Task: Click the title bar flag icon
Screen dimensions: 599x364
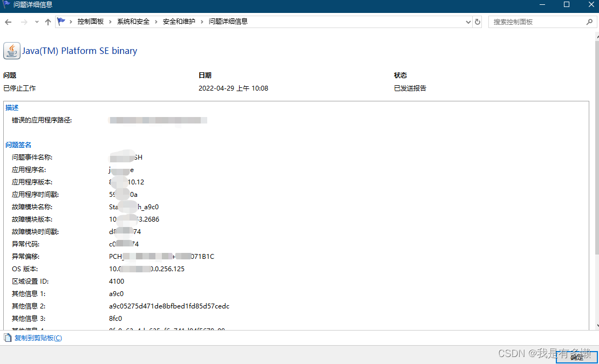Action: coord(6,4)
